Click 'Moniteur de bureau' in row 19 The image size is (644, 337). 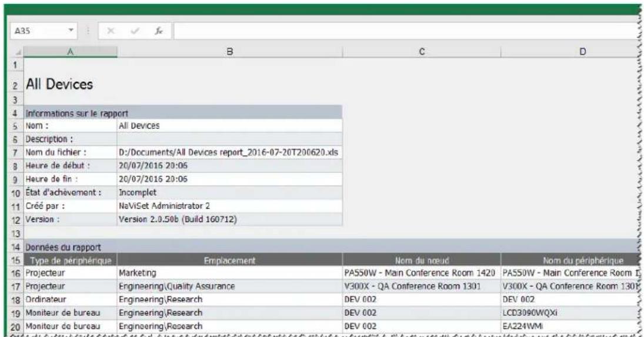pos(70,313)
